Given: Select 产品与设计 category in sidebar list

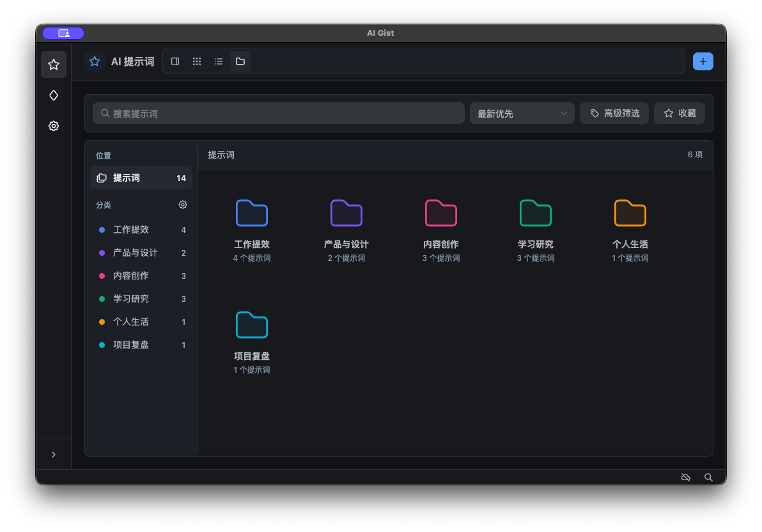Looking at the screenshot, I should pyautogui.click(x=141, y=253).
